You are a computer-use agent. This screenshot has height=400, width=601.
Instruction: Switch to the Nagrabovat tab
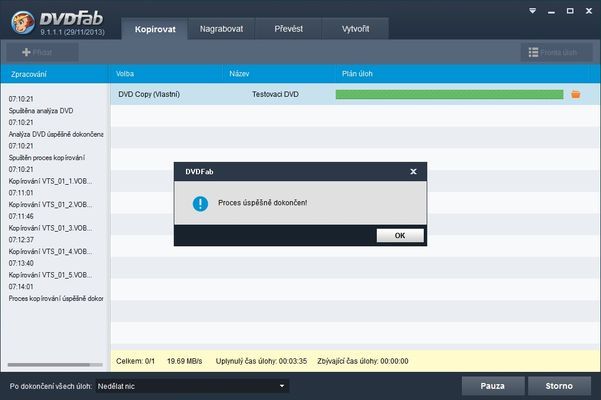point(221,29)
